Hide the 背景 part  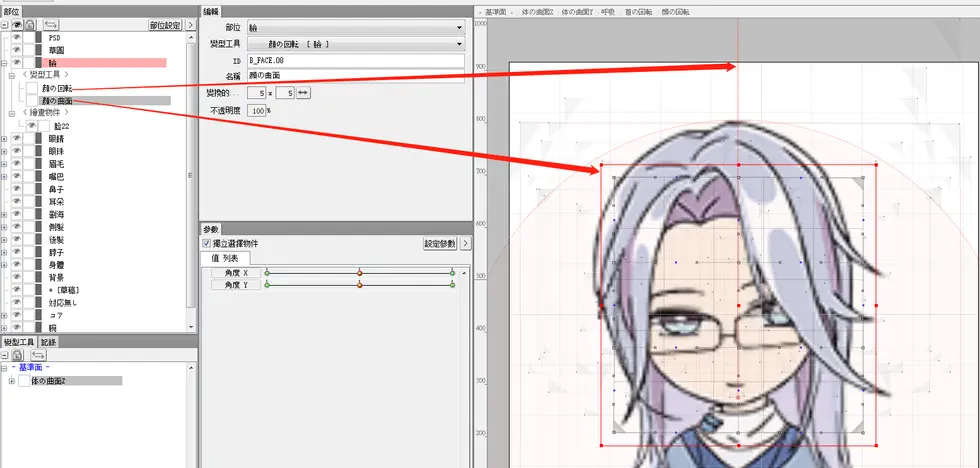[16, 277]
